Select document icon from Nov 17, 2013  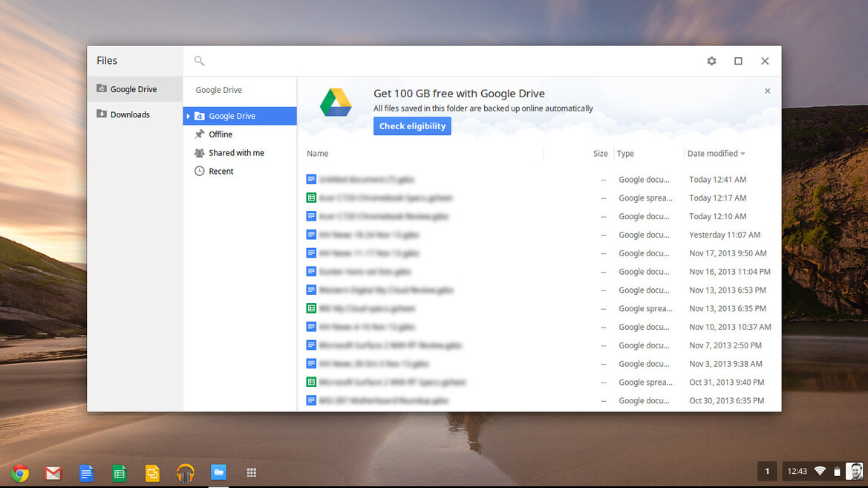pyautogui.click(x=311, y=253)
